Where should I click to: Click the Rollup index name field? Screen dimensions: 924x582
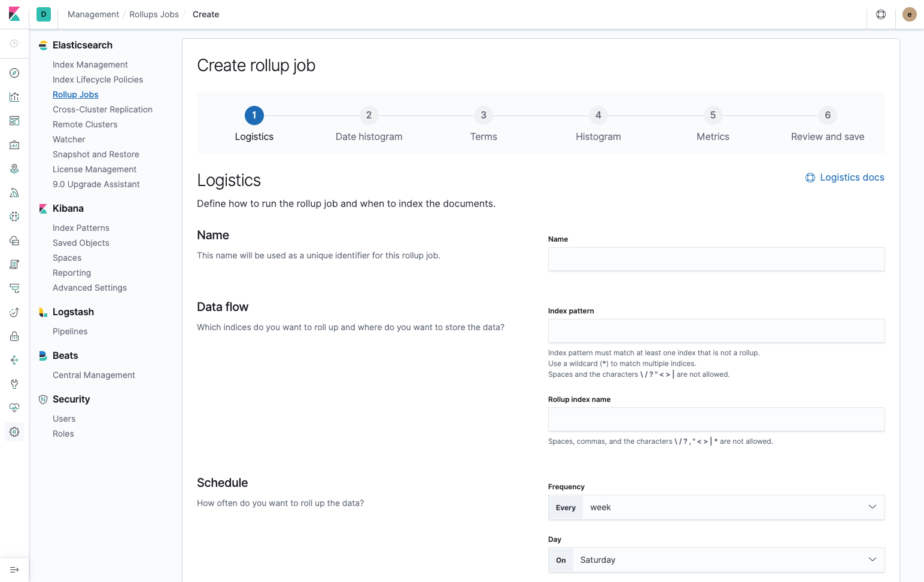click(716, 419)
